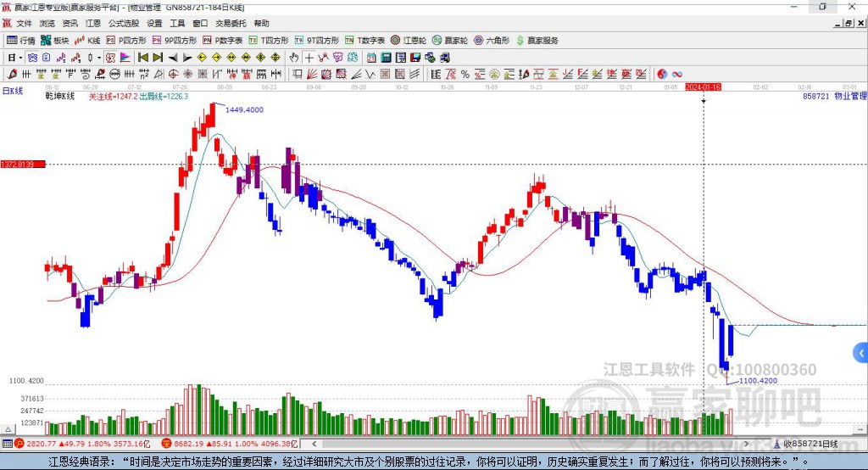The image size is (868, 470).
Task: Open the 浏览 menu
Action: [x=47, y=23]
